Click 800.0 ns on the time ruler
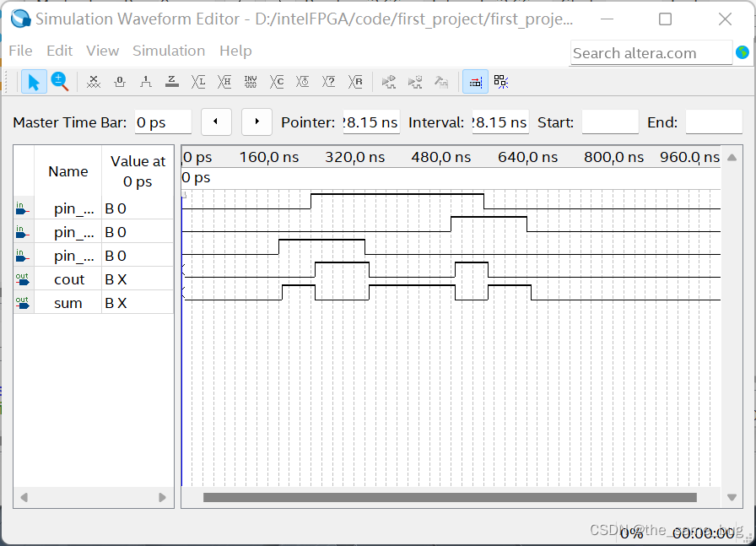 tap(613, 157)
